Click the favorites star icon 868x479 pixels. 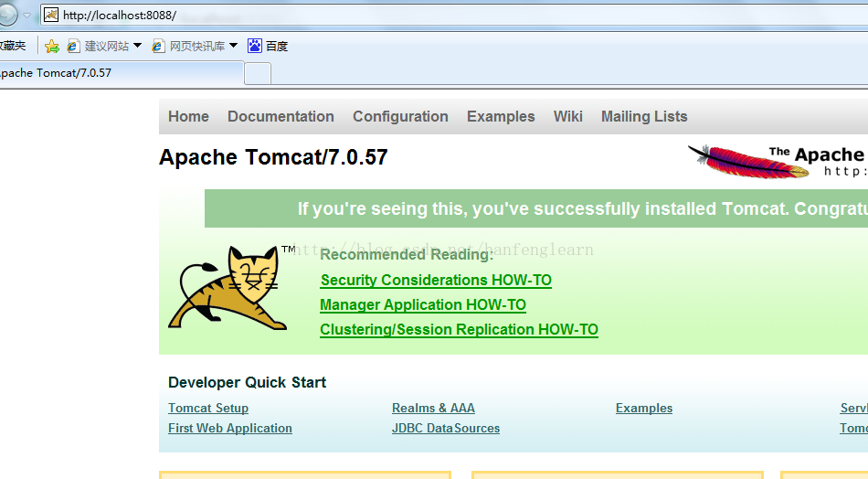52,46
